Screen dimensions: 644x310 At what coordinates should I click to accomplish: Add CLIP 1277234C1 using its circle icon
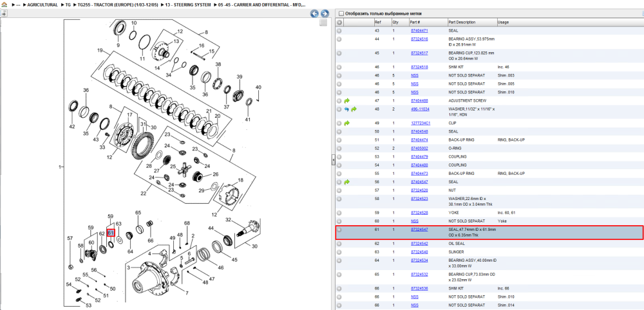tap(339, 123)
